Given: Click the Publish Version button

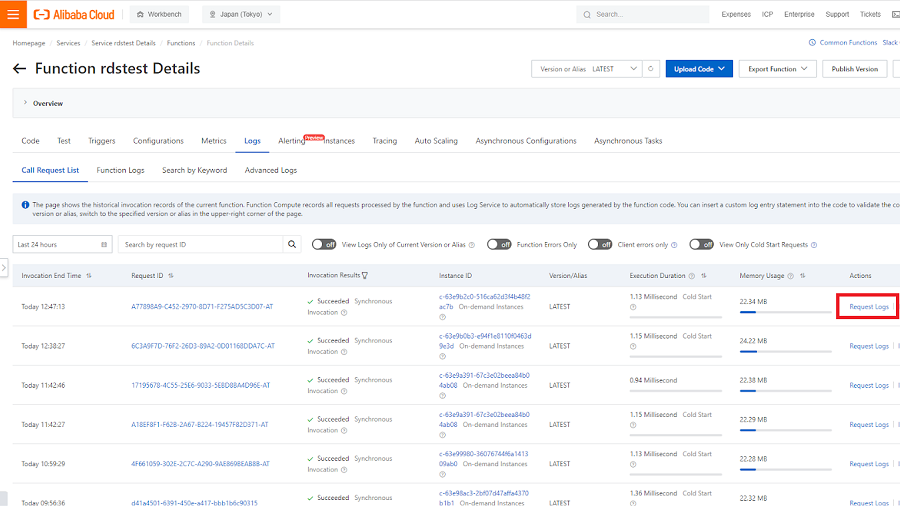Looking at the screenshot, I should (x=854, y=69).
